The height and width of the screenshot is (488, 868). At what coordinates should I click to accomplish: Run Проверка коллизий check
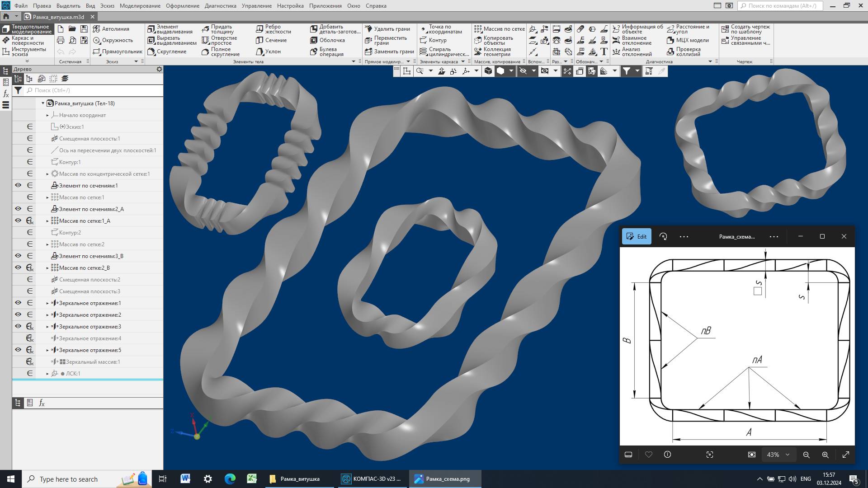684,52
